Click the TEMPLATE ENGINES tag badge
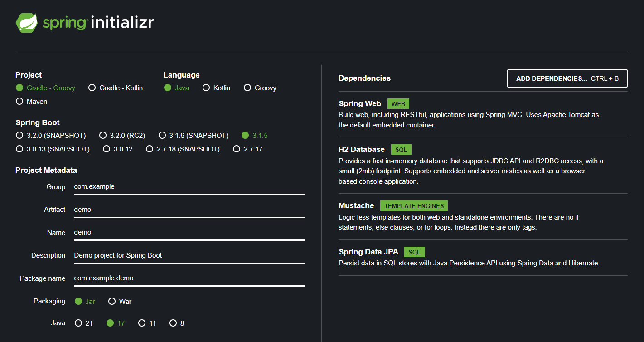 click(x=414, y=206)
